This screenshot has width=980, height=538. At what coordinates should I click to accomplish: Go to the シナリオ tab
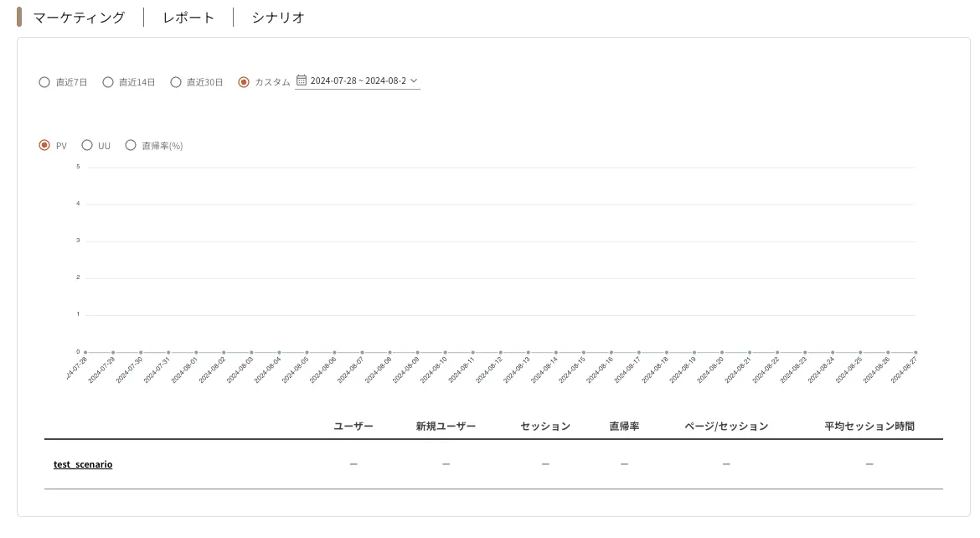pyautogui.click(x=278, y=18)
